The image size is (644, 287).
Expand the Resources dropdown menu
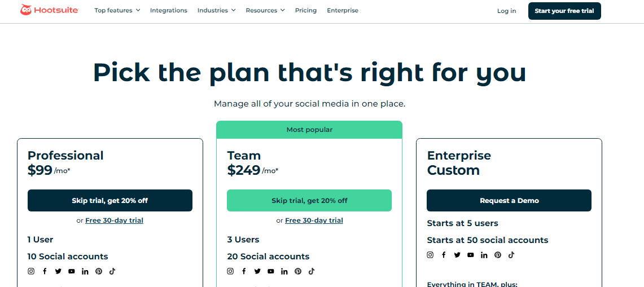[x=265, y=11]
